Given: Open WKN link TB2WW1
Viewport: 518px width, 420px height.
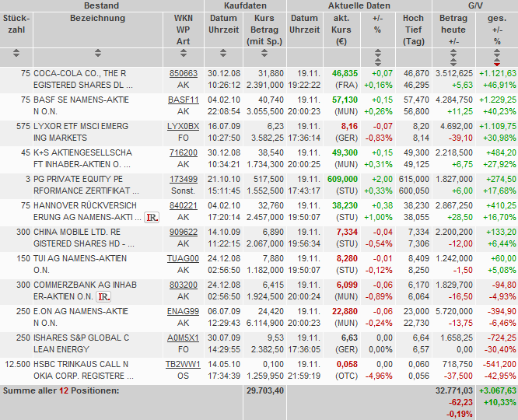Looking at the screenshot, I should coord(184,364).
